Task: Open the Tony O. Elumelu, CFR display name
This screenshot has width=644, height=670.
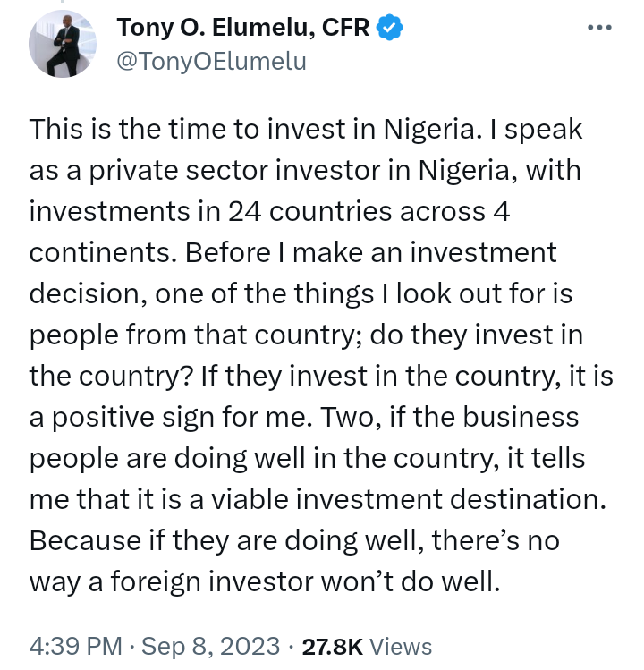Action: 243,28
